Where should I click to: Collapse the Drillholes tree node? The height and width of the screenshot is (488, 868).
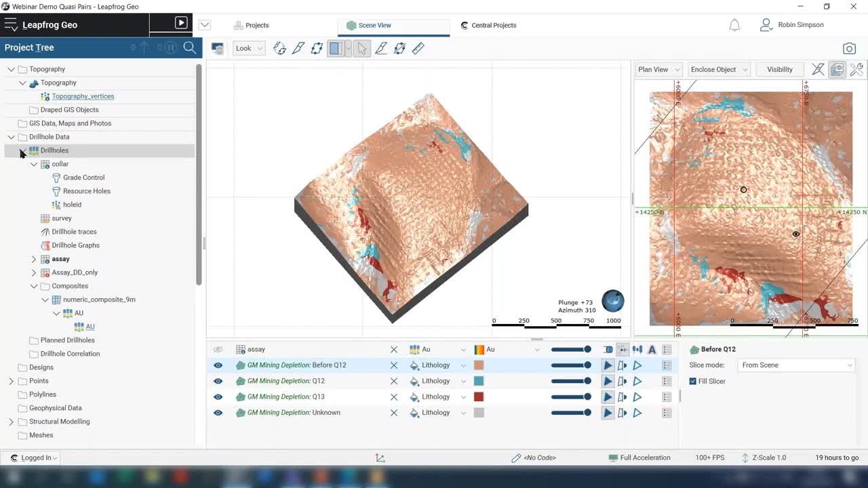(22, 150)
